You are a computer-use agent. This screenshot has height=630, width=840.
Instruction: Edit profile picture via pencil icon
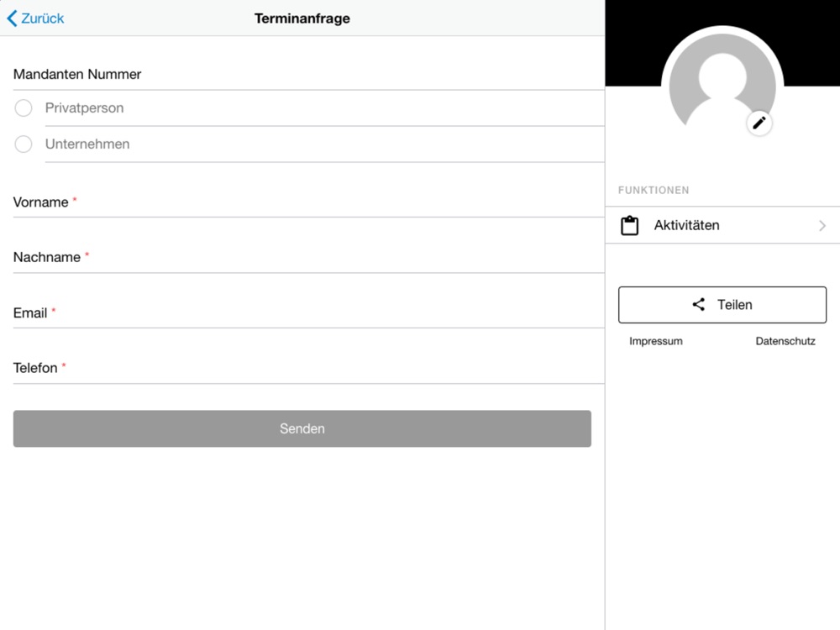[x=759, y=123]
